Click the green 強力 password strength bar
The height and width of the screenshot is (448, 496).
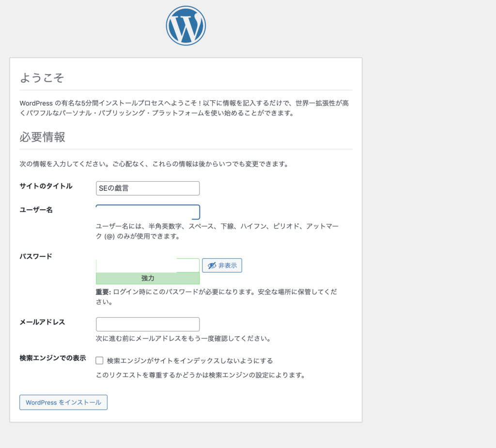[x=148, y=278]
